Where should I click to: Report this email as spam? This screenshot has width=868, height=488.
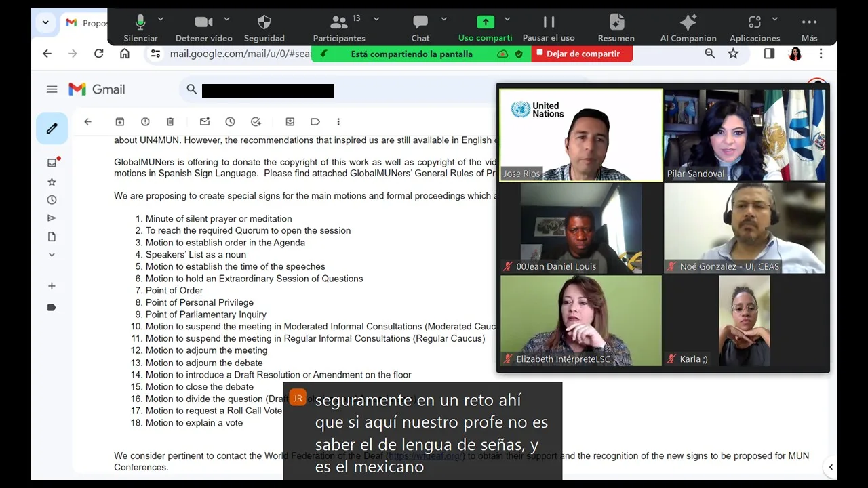[x=145, y=122]
